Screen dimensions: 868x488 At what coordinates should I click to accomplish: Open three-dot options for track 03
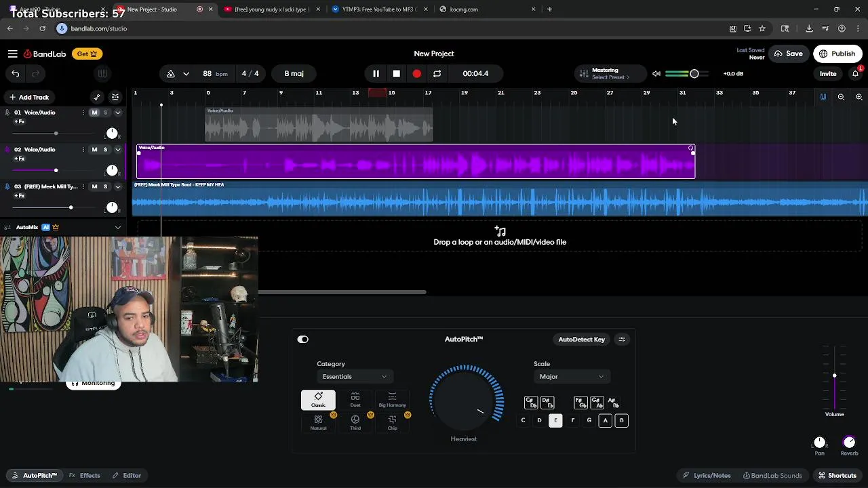83,186
